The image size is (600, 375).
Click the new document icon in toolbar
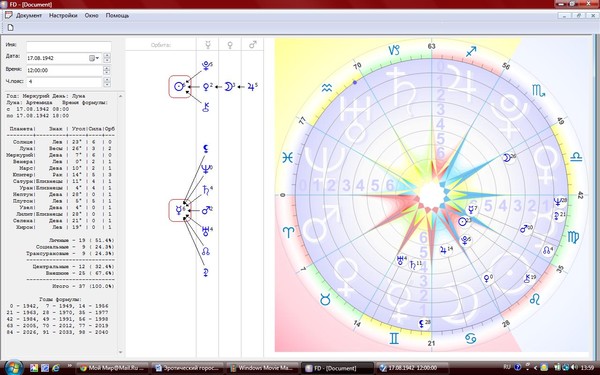point(11,28)
